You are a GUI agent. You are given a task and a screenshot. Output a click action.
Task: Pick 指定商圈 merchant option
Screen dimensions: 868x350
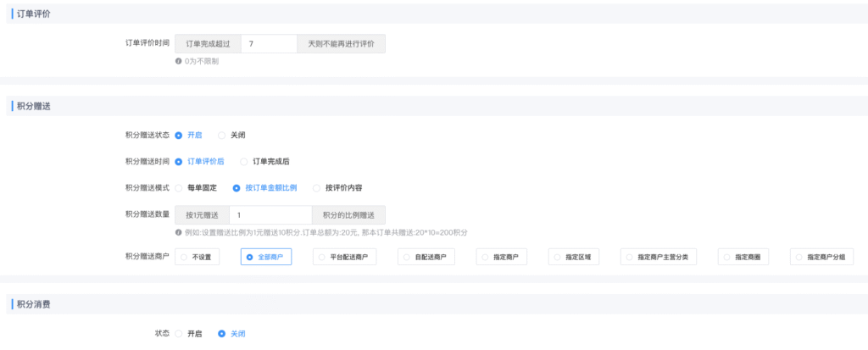point(743,257)
